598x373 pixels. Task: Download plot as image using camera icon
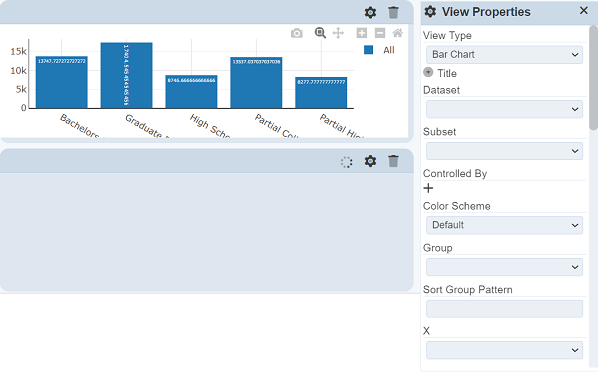297,33
